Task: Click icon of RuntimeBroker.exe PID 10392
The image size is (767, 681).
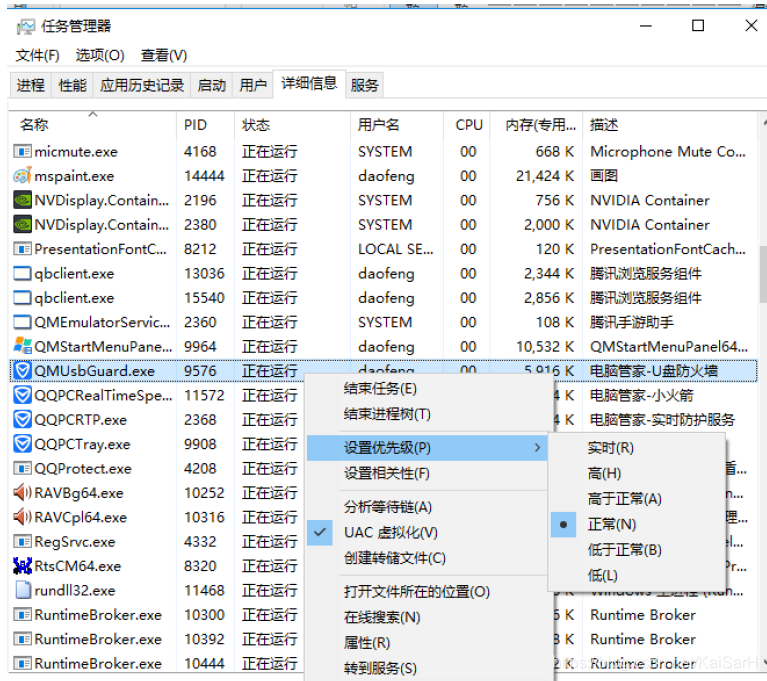Action: [22, 639]
